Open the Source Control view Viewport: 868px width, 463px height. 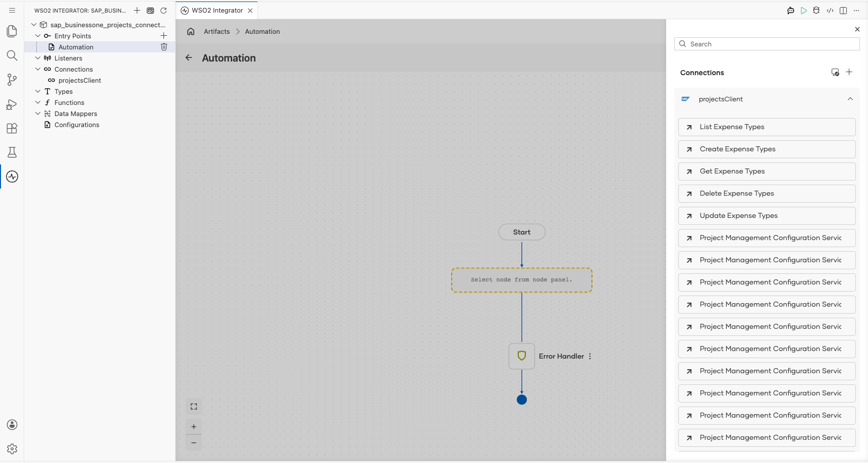tap(12, 80)
